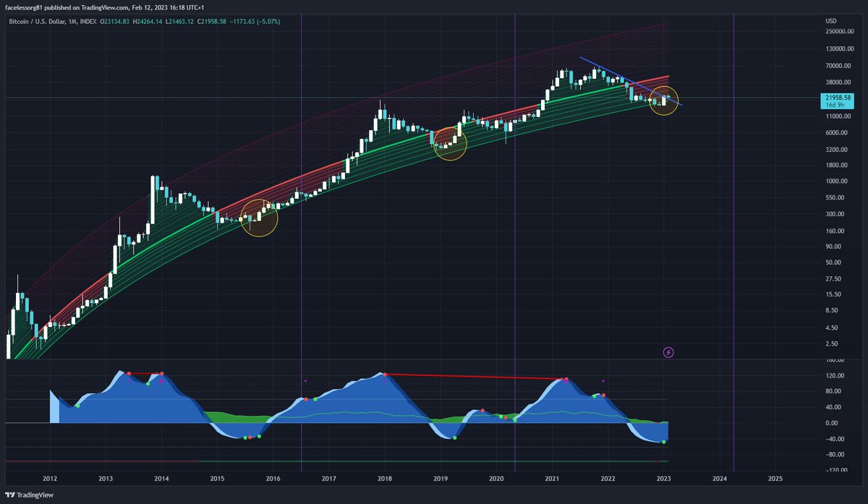Click the 2025 label on the time axis

(775, 479)
